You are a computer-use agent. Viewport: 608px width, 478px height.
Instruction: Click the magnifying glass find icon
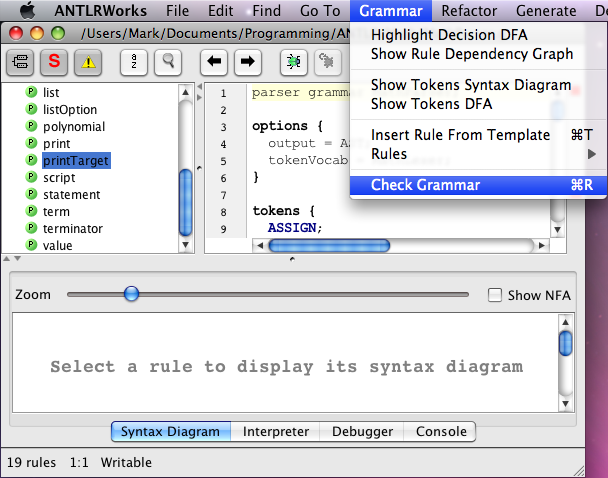coord(168,62)
